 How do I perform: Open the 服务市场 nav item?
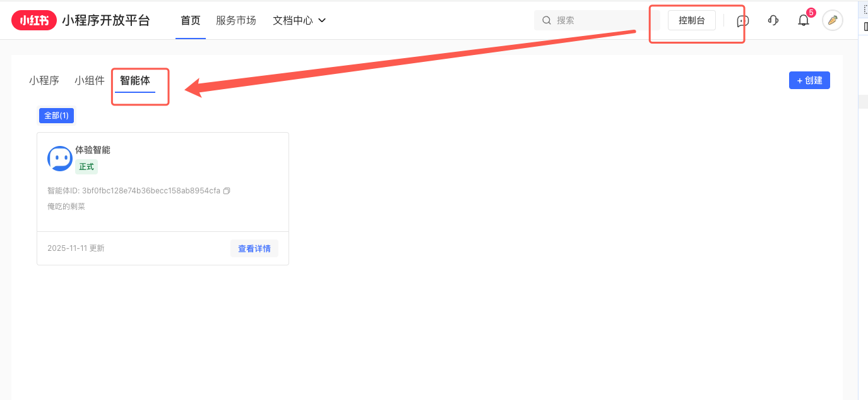point(236,20)
